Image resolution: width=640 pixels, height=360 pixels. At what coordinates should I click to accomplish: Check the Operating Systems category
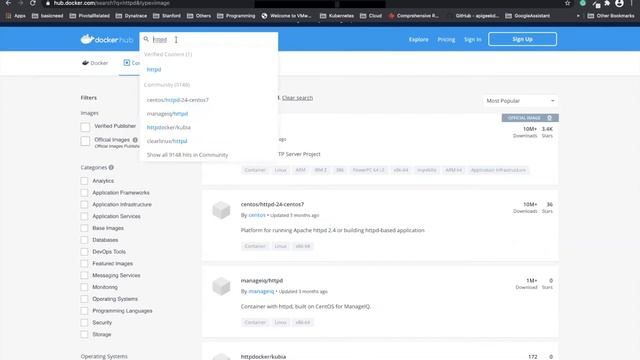[84, 299]
